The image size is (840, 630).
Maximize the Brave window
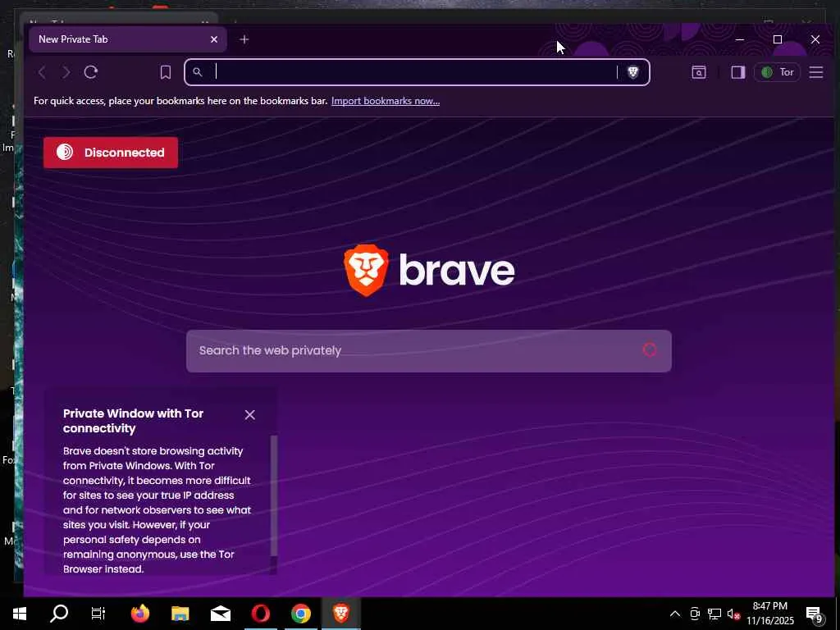(x=778, y=39)
